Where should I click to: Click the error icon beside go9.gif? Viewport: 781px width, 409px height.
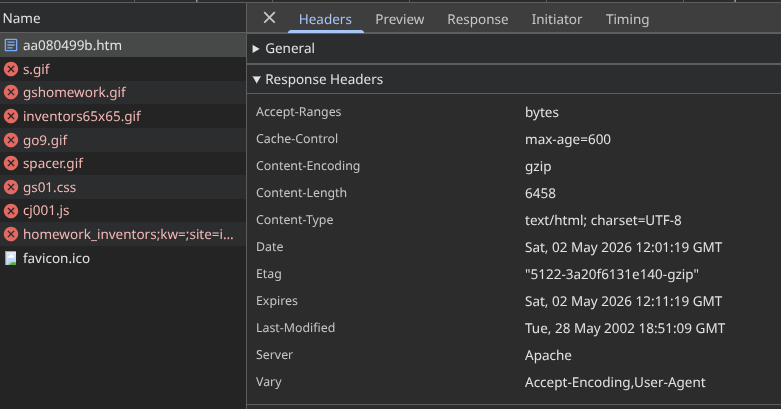click(x=10, y=140)
